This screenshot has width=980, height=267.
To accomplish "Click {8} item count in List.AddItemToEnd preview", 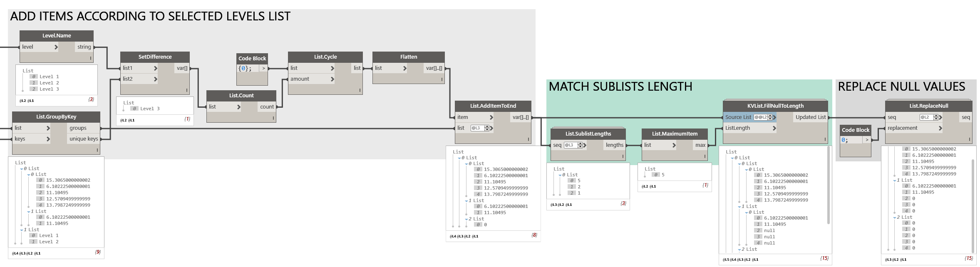I will pos(534,235).
